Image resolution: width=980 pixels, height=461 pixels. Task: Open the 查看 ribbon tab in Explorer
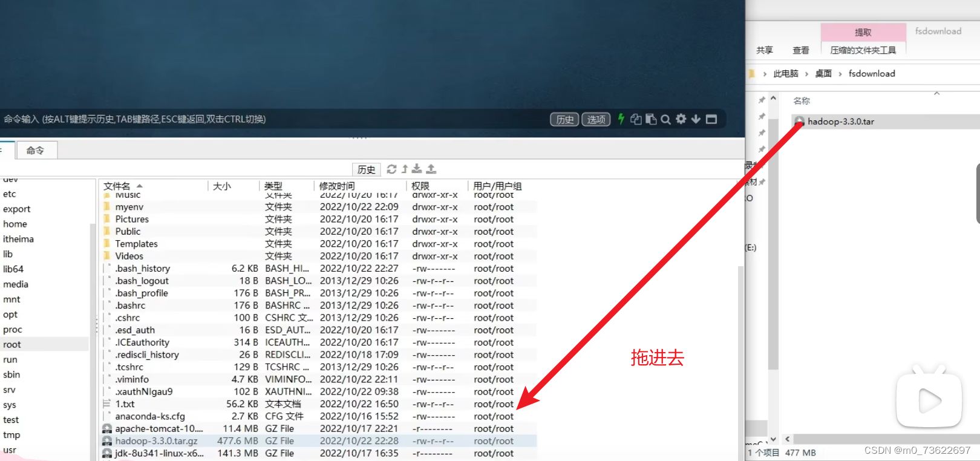801,50
